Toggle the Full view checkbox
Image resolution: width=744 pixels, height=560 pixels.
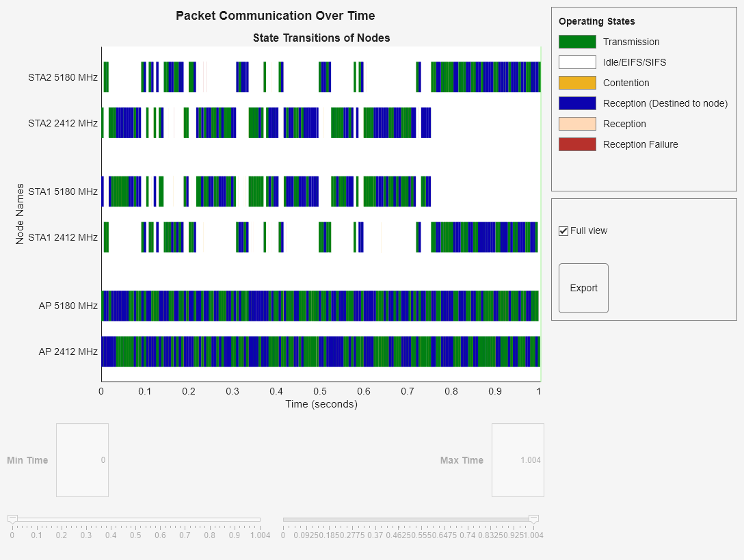(563, 230)
